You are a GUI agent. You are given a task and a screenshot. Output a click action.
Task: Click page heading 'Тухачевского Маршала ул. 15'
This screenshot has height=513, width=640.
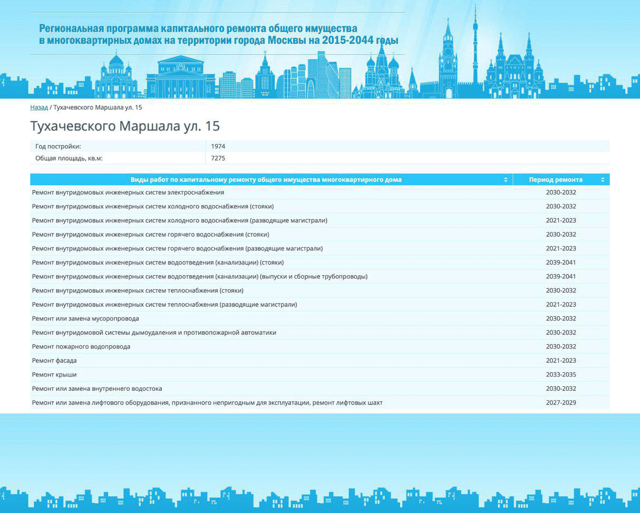tap(125, 127)
